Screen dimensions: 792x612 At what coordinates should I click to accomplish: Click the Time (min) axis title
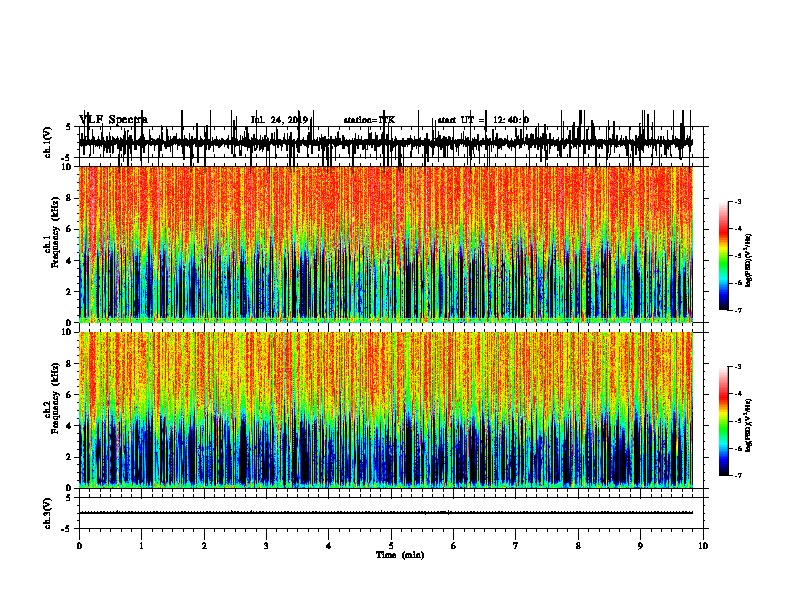click(x=400, y=555)
